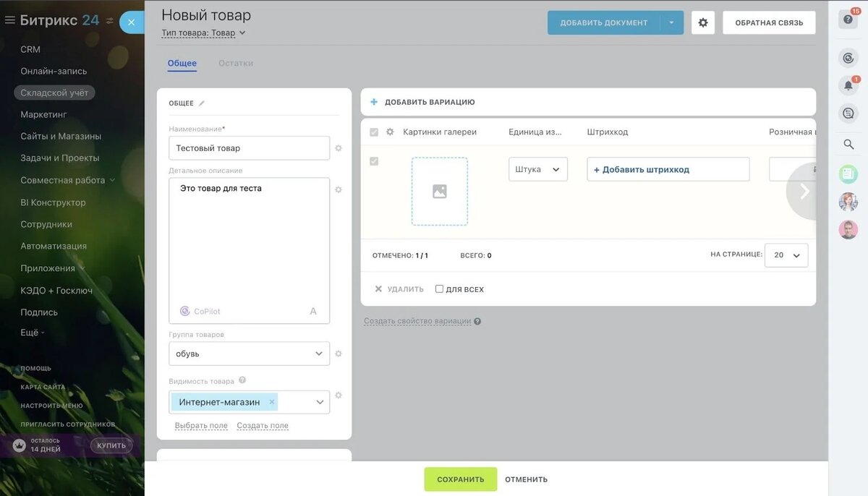868x496 pixels.
Task: Expand the Группа товаров обувь dropdown
Action: (x=250, y=354)
